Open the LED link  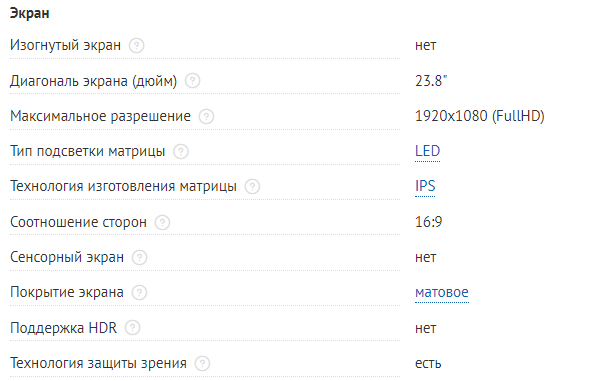click(427, 151)
